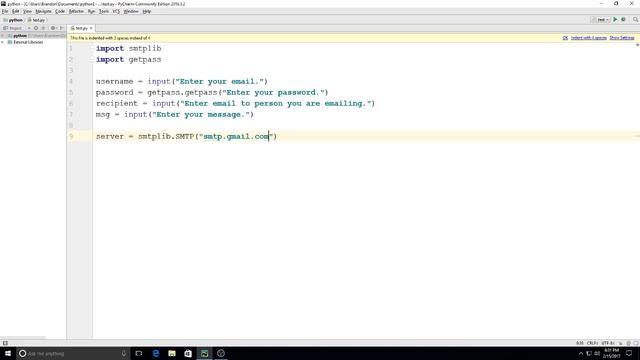This screenshot has height=360, width=640.
Task: Click the Cortana microphone icon
Action: click(124, 353)
